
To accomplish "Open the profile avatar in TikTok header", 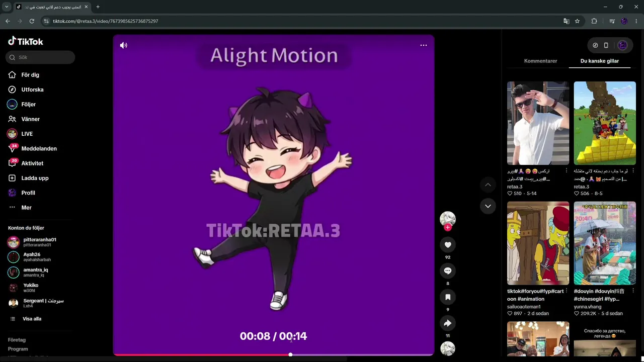I will 622,45.
